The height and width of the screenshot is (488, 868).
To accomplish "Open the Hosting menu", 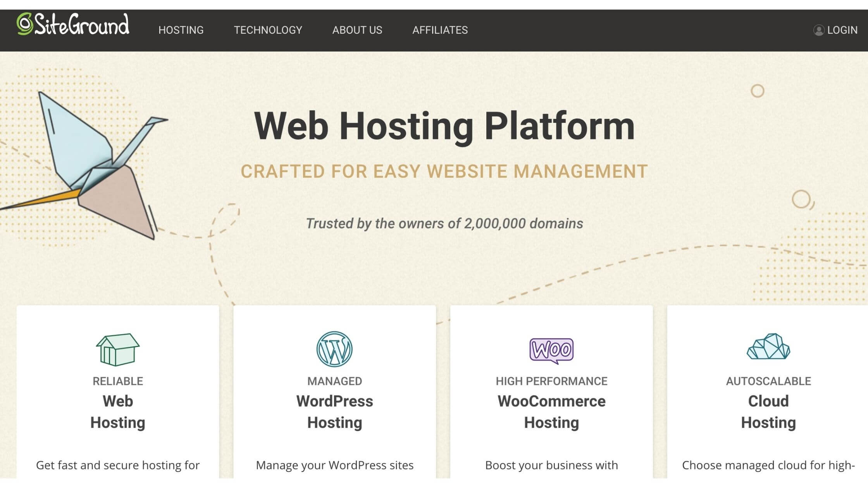I will point(181,30).
